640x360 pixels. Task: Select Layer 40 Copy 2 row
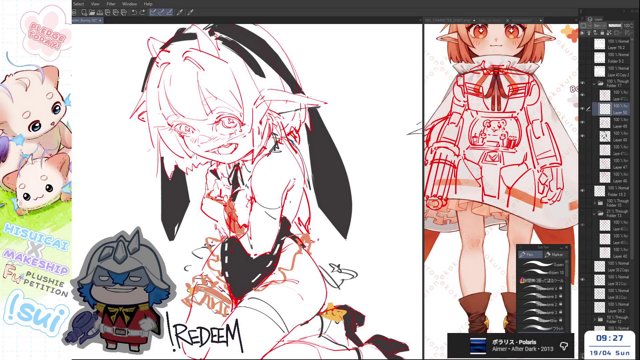[610, 71]
